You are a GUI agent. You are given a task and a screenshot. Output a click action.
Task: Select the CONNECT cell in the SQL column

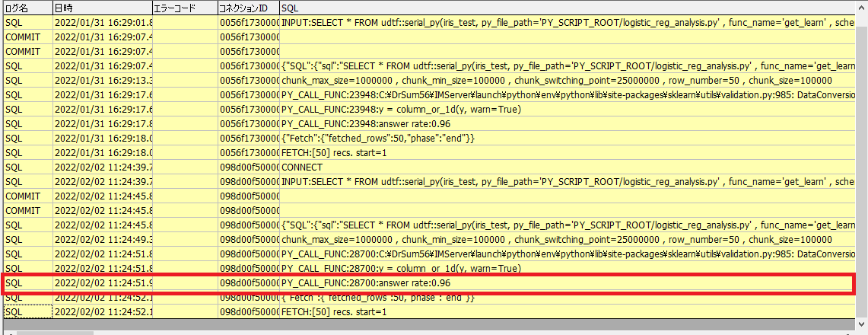[568, 167]
